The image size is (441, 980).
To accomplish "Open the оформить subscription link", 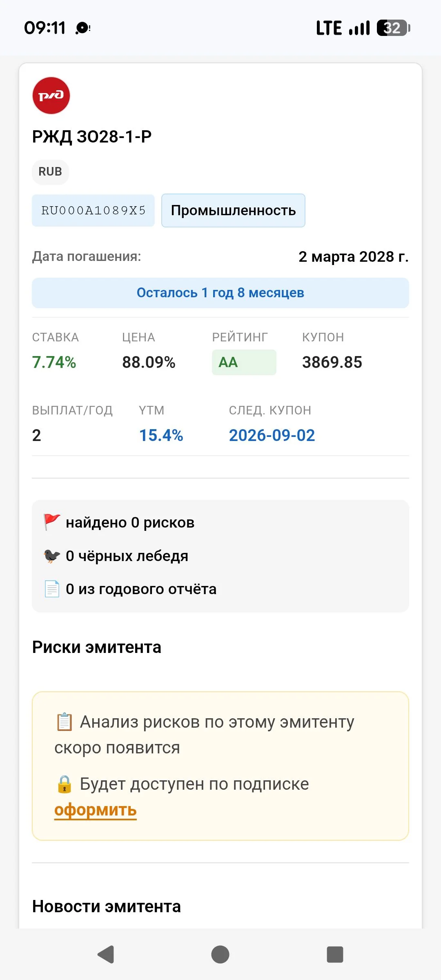I will [x=96, y=810].
